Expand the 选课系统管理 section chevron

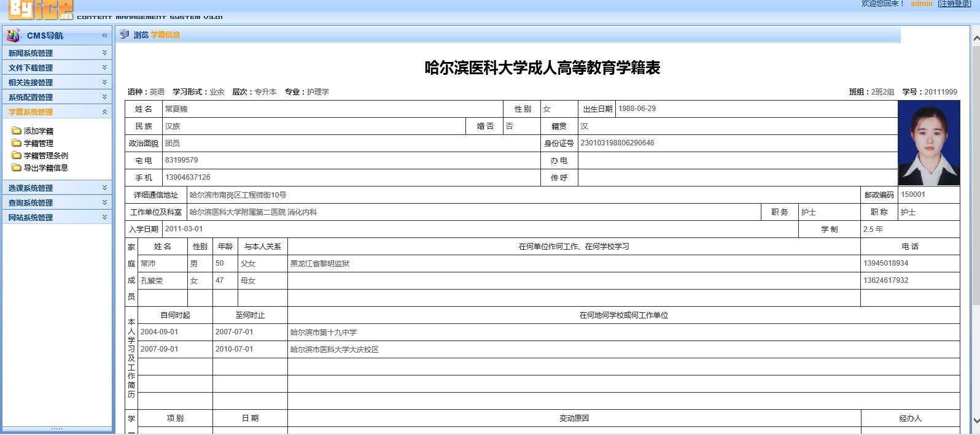tap(104, 188)
